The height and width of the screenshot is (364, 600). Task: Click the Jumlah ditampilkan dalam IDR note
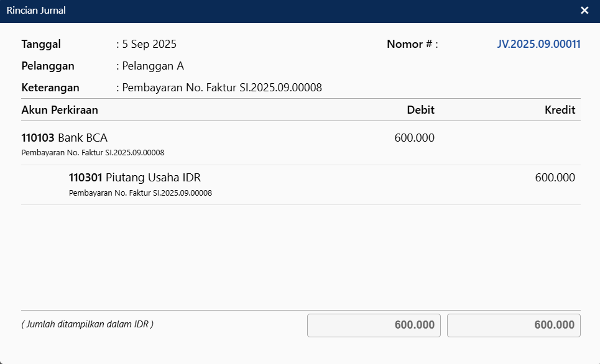pyautogui.click(x=87, y=324)
